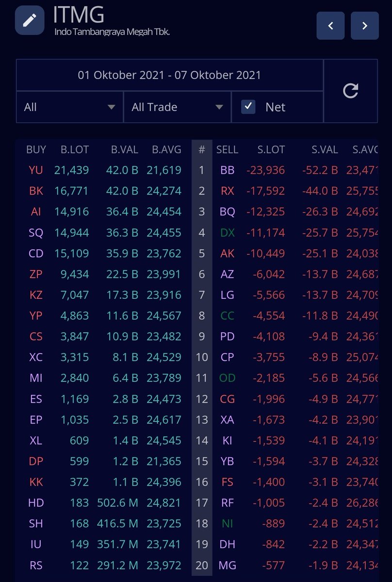The height and width of the screenshot is (582, 392).
Task: Select buyer broker KK
Action: click(36, 482)
